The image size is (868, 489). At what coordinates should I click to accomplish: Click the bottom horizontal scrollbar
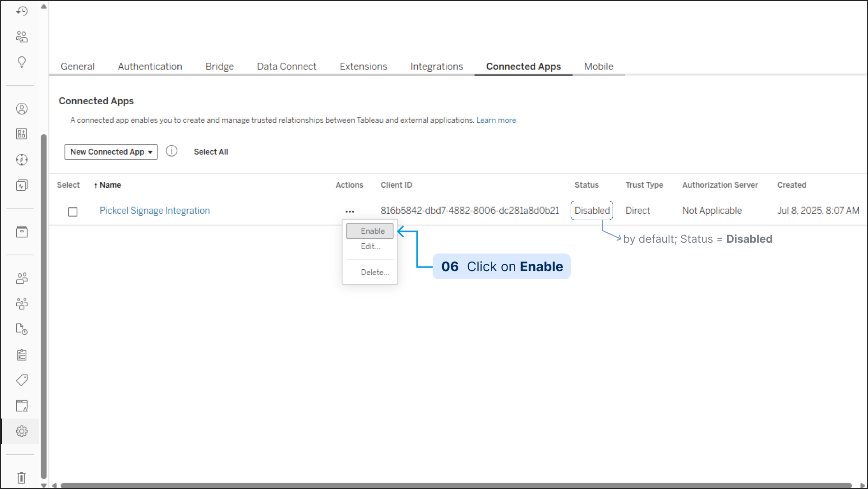point(451,485)
